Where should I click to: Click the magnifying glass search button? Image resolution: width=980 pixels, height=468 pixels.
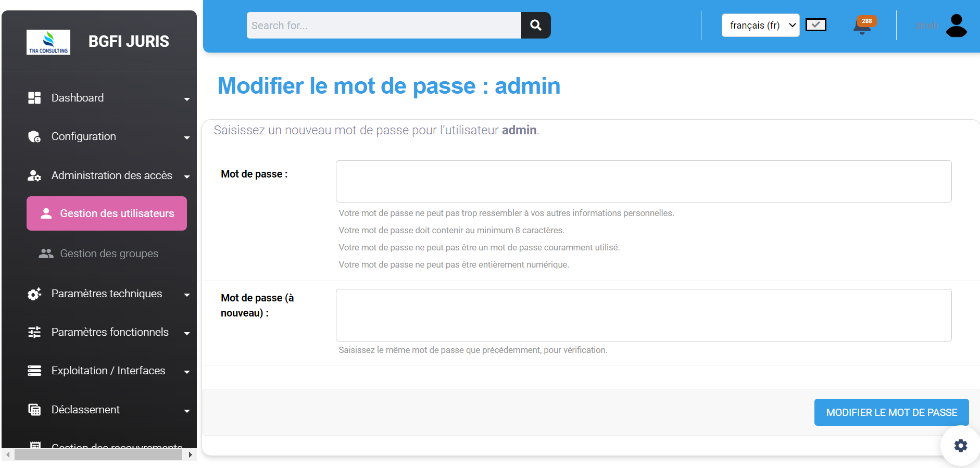coord(535,25)
